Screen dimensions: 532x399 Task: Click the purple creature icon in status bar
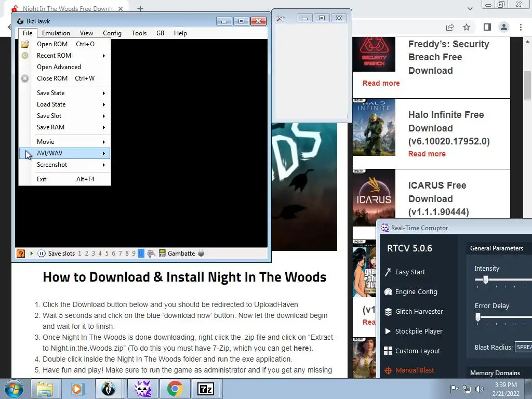tap(151, 254)
